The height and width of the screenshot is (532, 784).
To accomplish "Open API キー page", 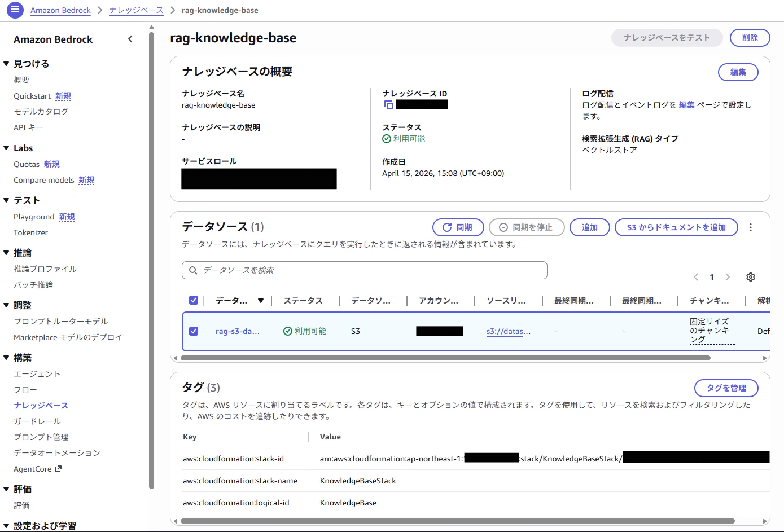I will pyautogui.click(x=28, y=127).
